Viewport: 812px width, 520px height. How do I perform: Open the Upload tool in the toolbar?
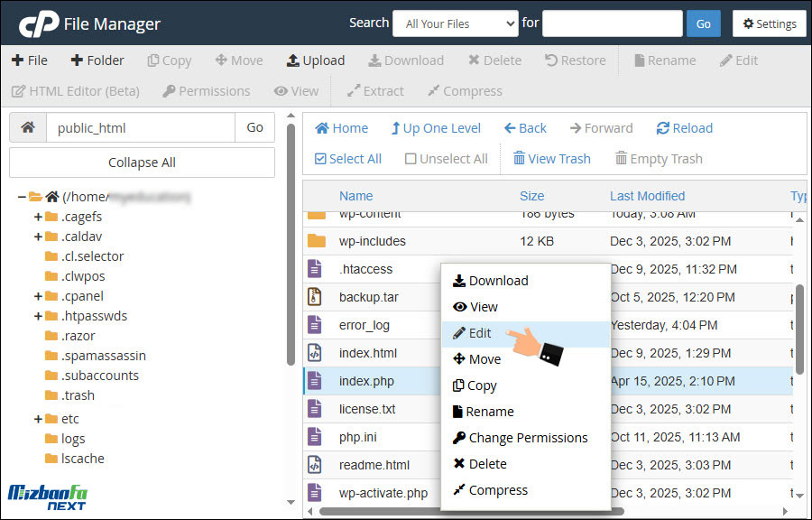(x=315, y=60)
